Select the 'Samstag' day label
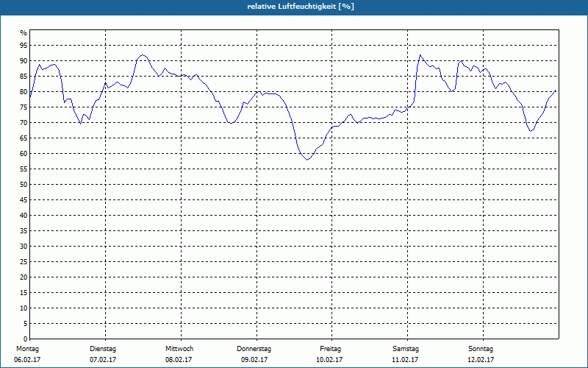Viewport: 588px width, 368px height. 406,349
